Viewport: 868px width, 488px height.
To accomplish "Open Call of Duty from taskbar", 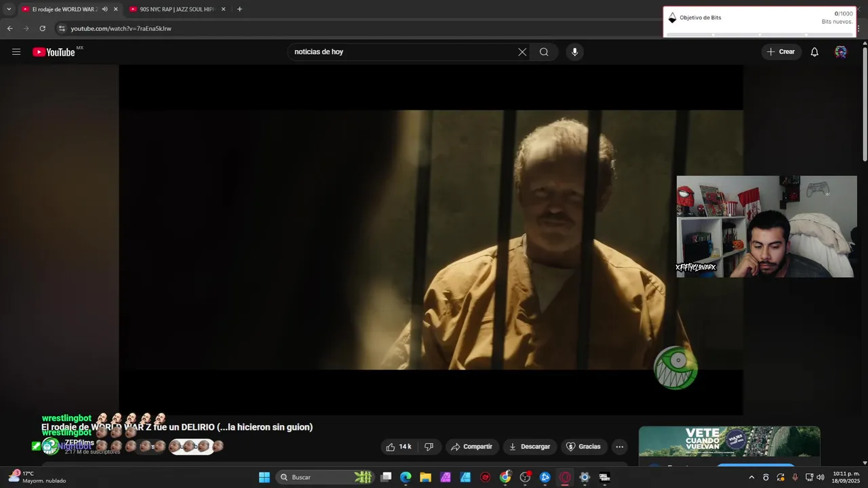I will 604,477.
